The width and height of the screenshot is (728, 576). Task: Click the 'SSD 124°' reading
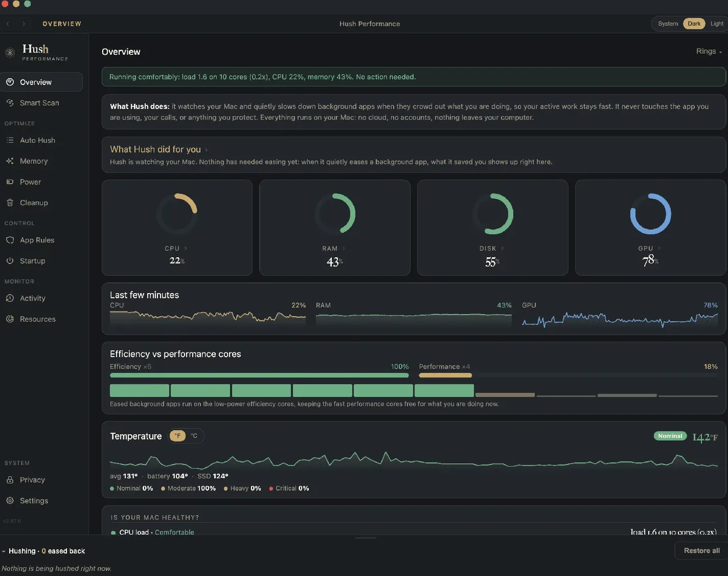(213, 476)
